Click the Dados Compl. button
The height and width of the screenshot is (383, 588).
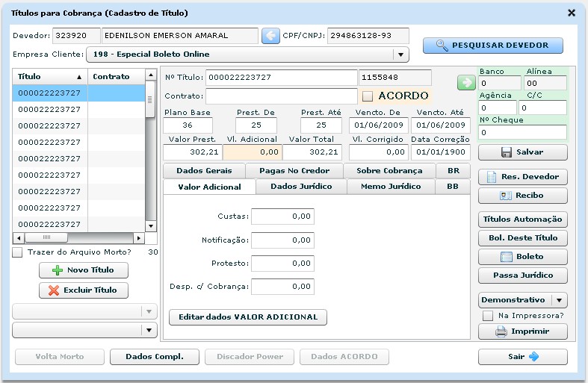click(155, 357)
